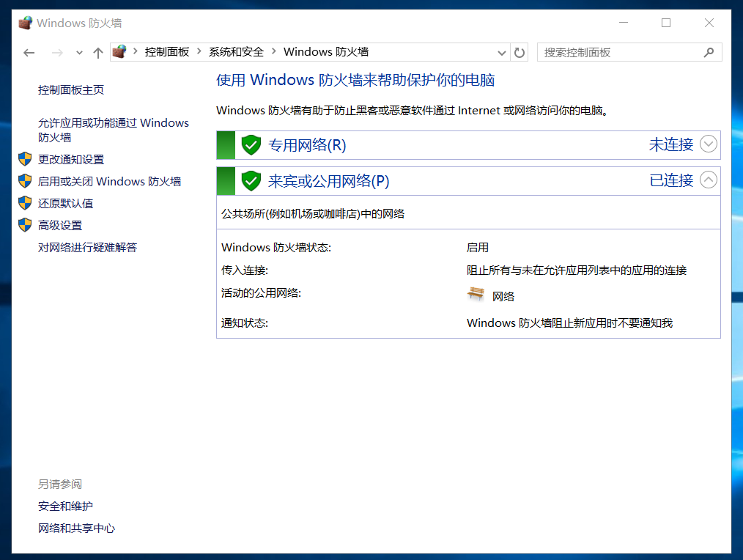
Task: Expand the 专用网络(R) section chevron
Action: pos(708,144)
